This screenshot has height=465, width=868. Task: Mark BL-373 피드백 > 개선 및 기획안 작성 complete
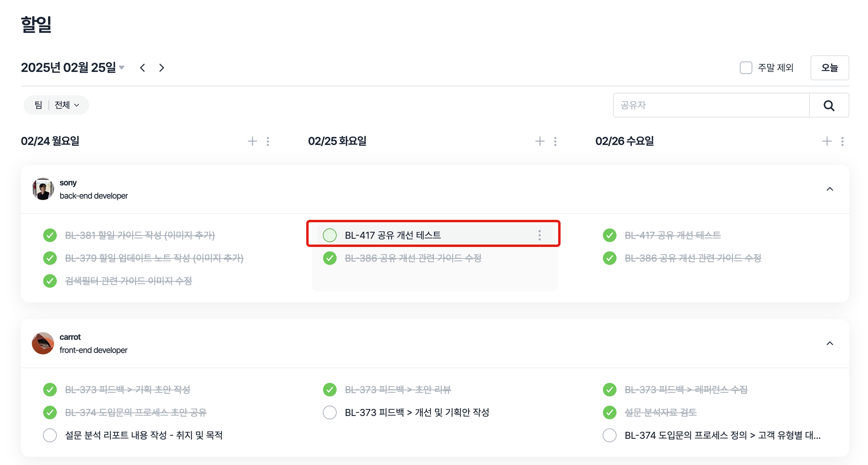pos(329,412)
